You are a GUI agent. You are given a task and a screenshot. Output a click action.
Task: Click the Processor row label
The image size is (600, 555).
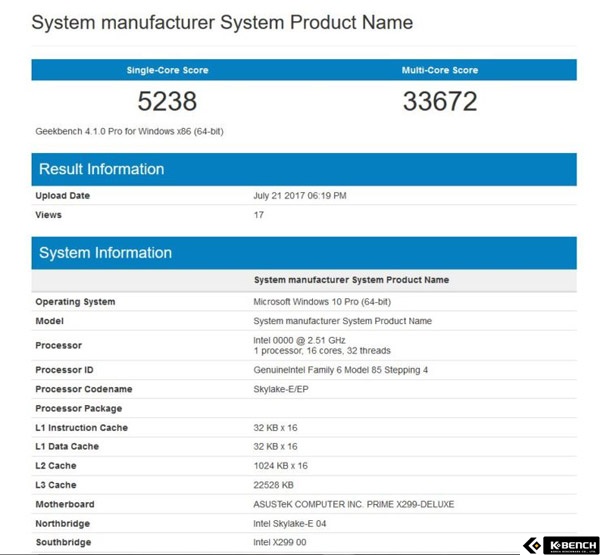point(59,345)
